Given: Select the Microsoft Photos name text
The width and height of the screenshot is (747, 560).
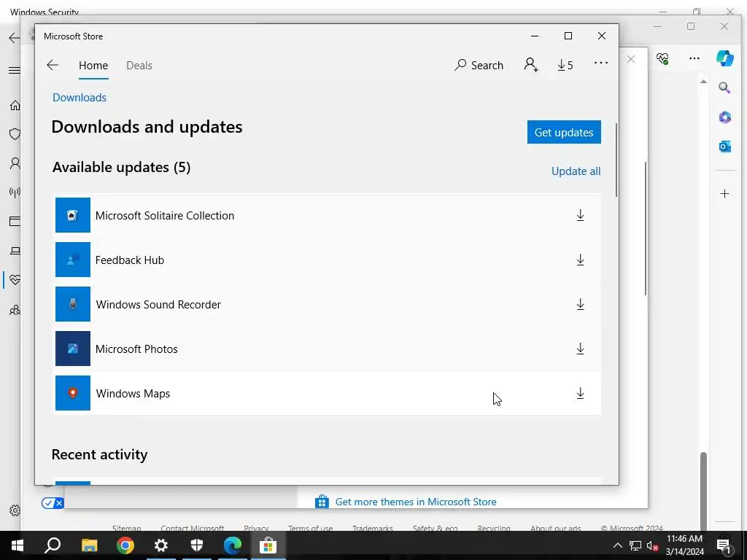Looking at the screenshot, I should coord(136,349).
